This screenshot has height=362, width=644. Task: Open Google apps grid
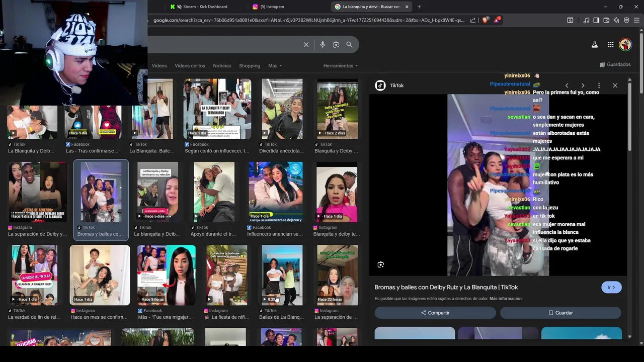coord(611,45)
